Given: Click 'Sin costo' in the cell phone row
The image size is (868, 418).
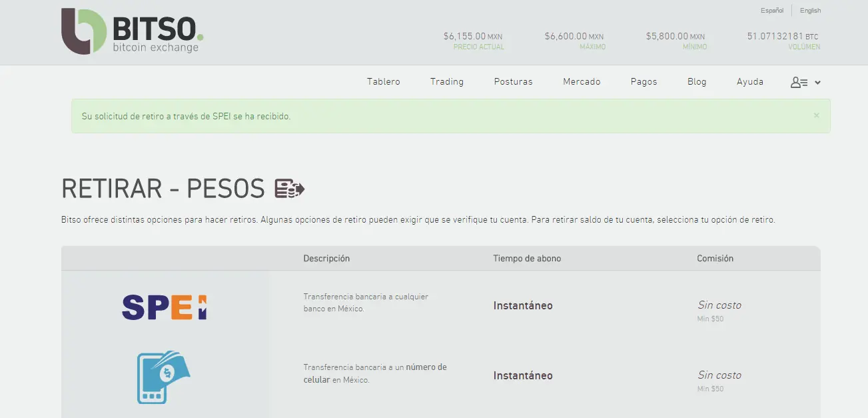Looking at the screenshot, I should pos(719,375).
